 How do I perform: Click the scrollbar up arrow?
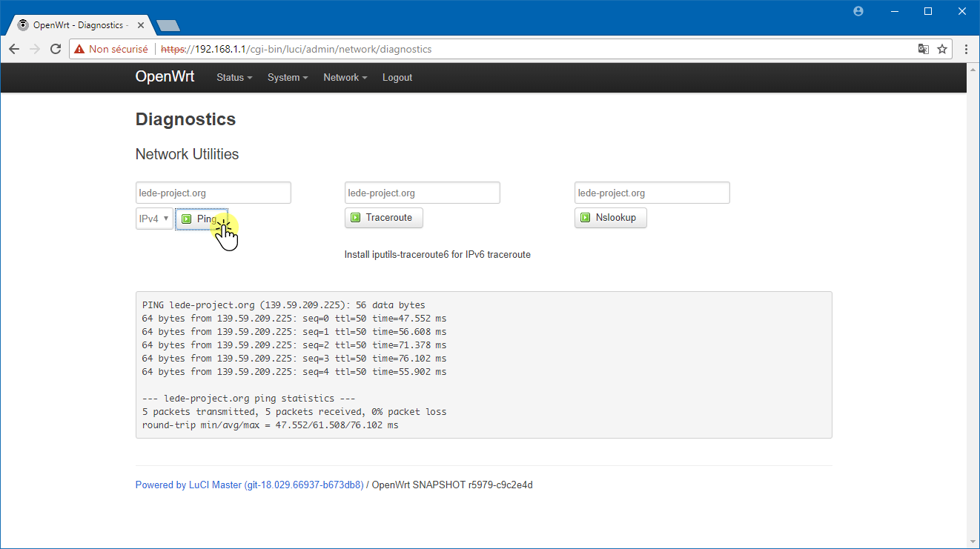point(973,68)
